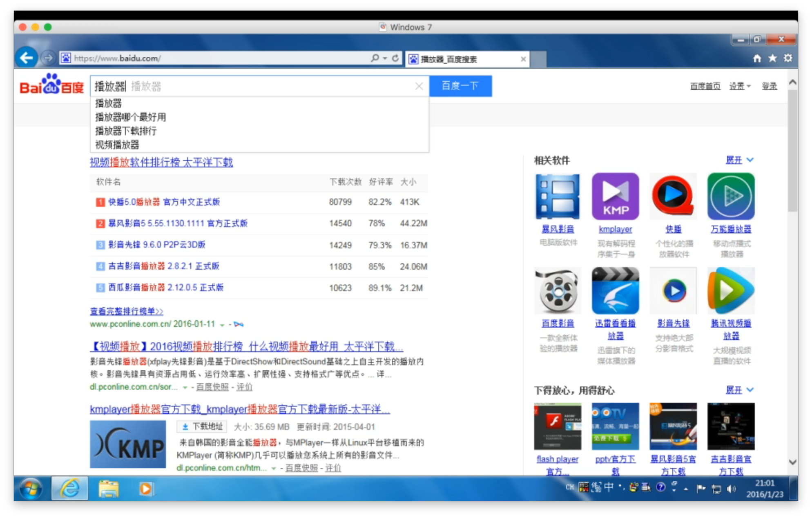Select suggestion 视频播放器
The image size is (812, 518).
[x=117, y=145]
